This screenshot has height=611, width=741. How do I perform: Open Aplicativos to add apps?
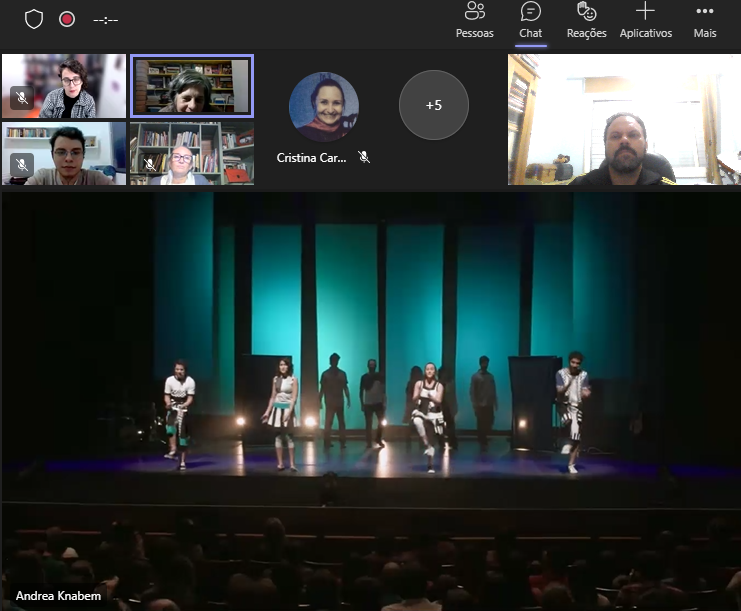646,21
